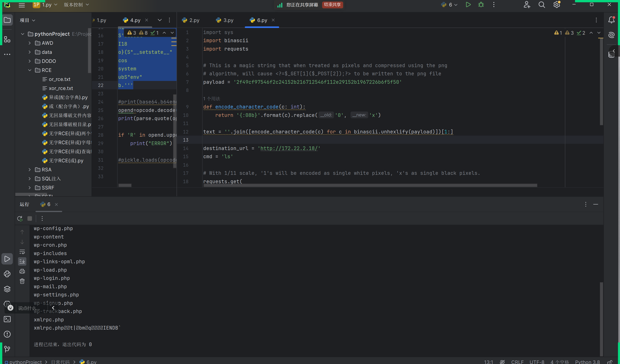The height and width of the screenshot is (364, 620).
Task: Open more run actions menu in title bar
Action: click(x=494, y=5)
